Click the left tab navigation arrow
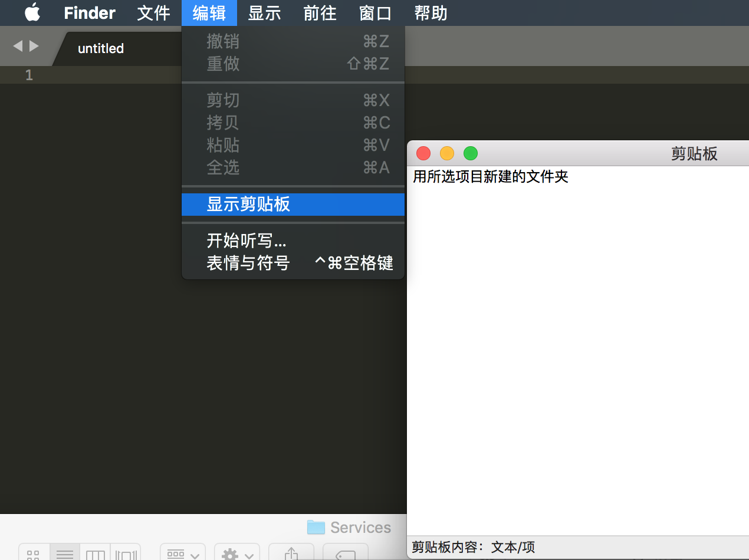Viewport: 749px width, 560px height. click(18, 46)
